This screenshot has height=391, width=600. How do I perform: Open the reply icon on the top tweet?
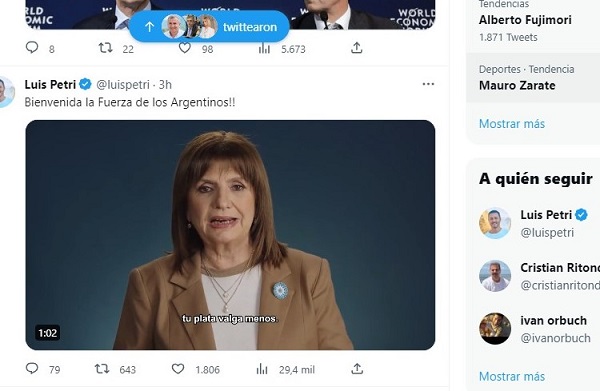32,48
